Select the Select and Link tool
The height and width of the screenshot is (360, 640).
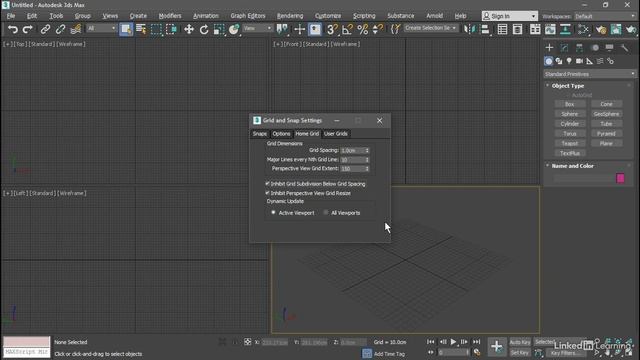pos(45,29)
